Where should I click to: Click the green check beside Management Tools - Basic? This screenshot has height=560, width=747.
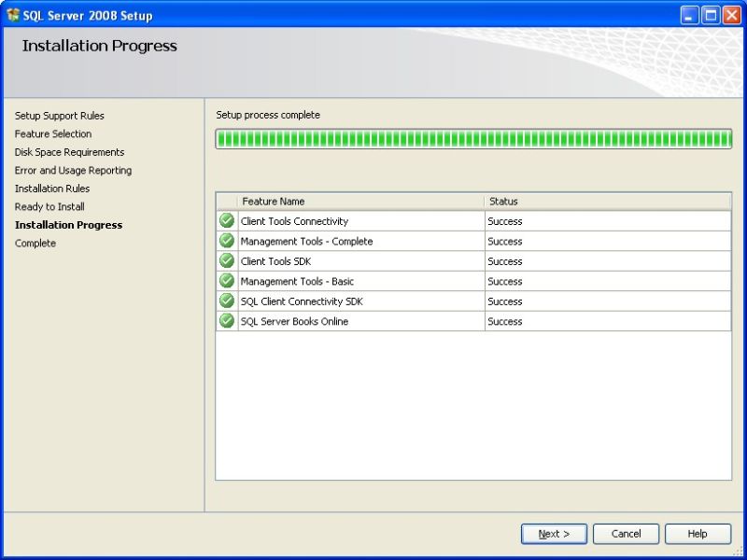coord(225,281)
